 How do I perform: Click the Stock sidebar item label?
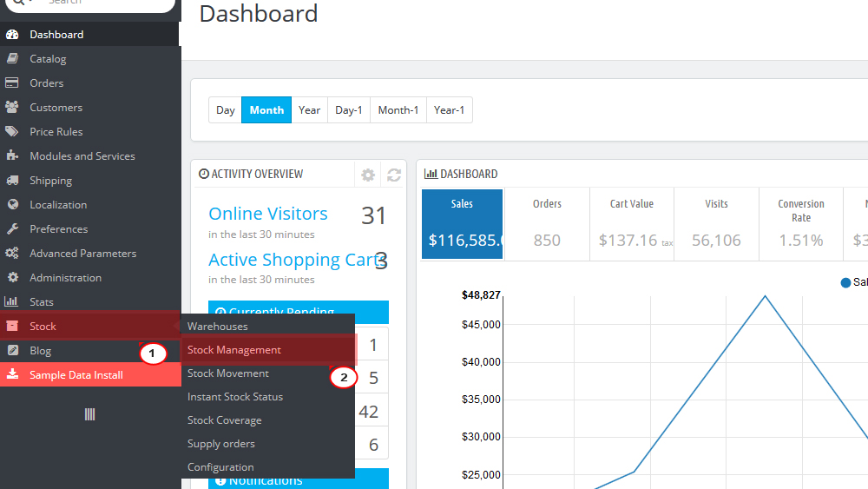tap(43, 327)
